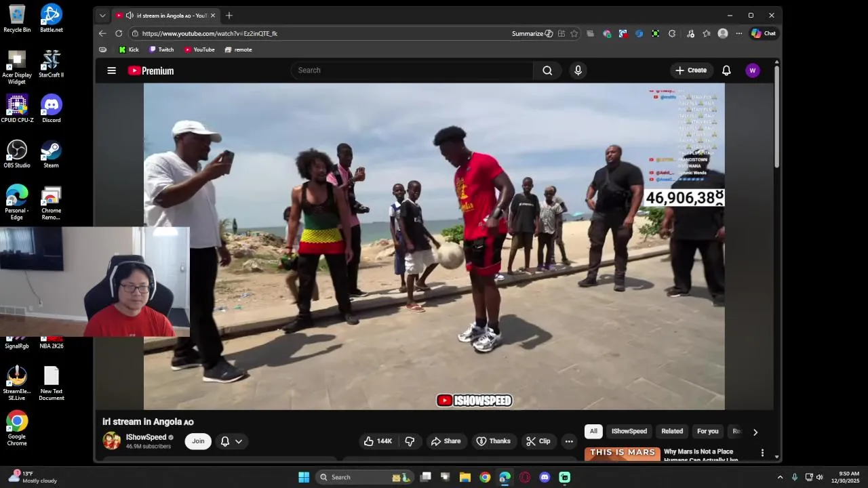Image resolution: width=868 pixels, height=488 pixels.
Task: Open File Explorer from taskbar
Action: 465,477
